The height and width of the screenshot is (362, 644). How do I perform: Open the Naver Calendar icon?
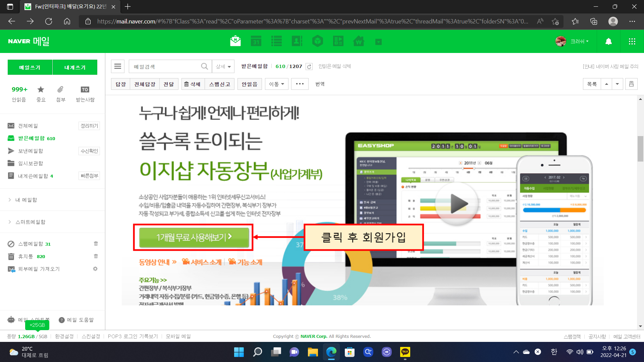click(256, 41)
